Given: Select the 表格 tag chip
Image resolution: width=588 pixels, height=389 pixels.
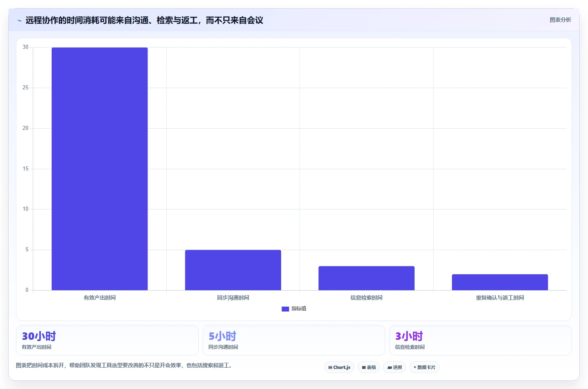Looking at the screenshot, I should [369, 367].
